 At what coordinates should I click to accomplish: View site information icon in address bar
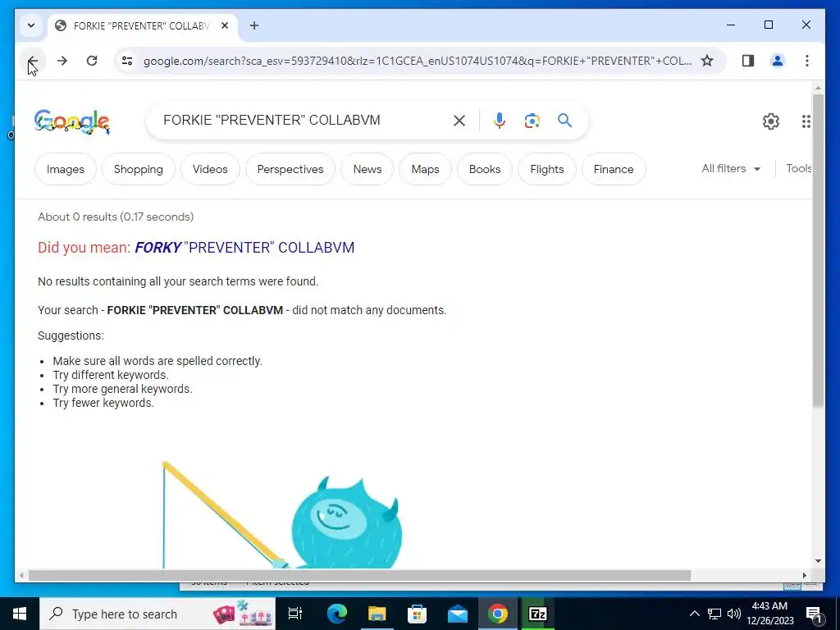[127, 61]
